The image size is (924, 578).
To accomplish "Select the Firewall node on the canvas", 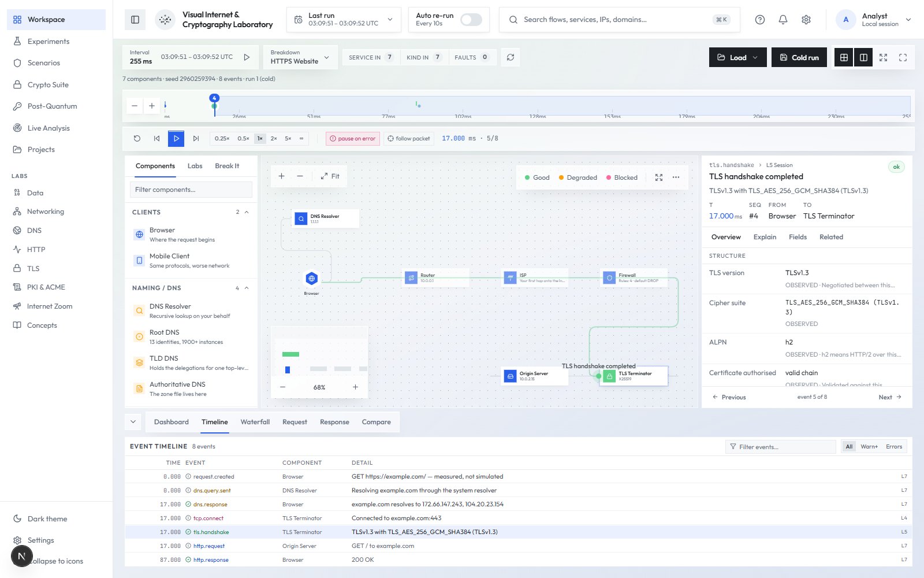I will (x=634, y=278).
